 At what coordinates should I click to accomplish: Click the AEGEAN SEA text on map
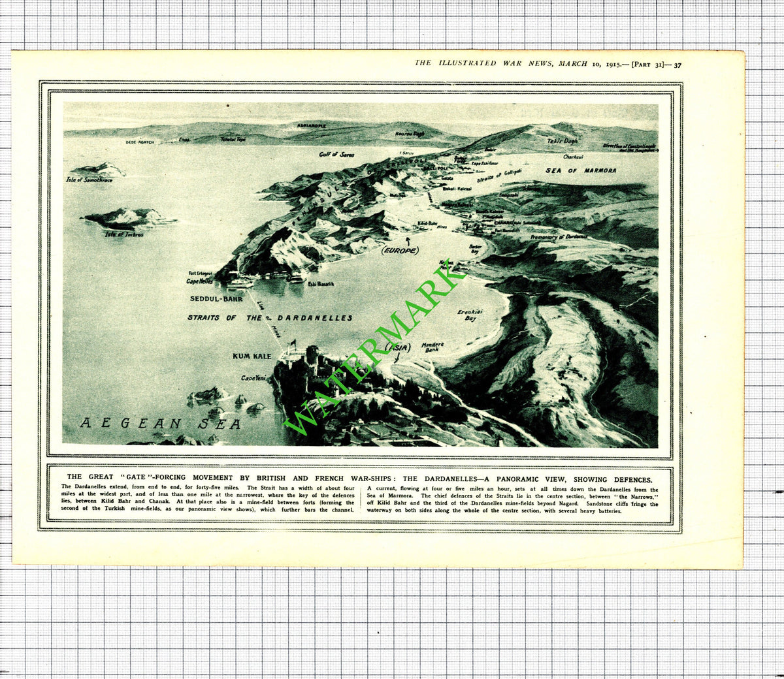point(161,424)
